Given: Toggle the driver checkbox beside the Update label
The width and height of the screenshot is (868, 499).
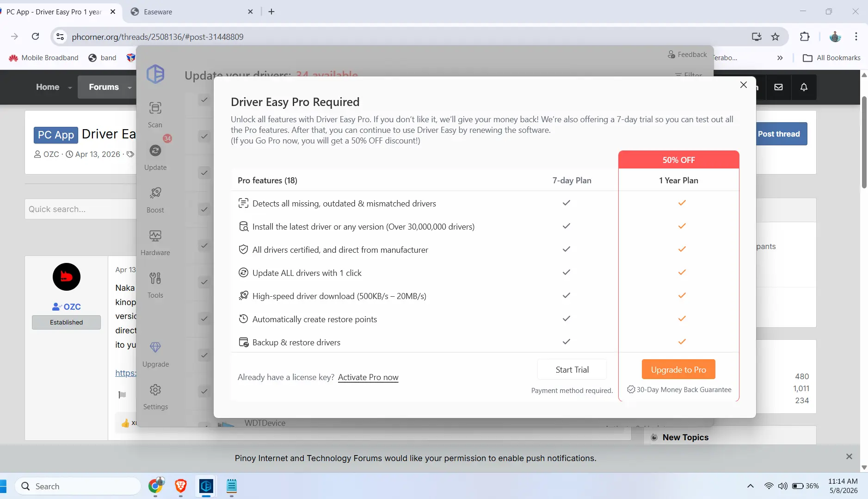Looking at the screenshot, I should (204, 173).
